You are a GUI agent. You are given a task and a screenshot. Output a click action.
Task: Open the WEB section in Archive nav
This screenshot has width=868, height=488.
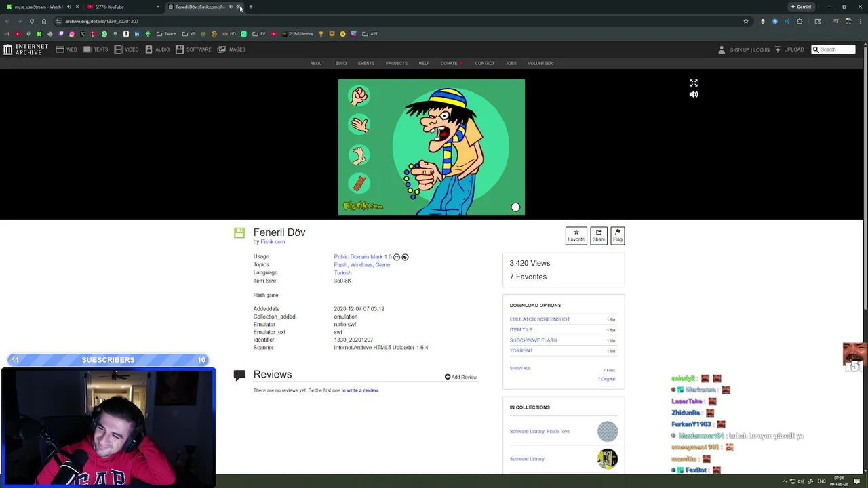[x=66, y=49]
